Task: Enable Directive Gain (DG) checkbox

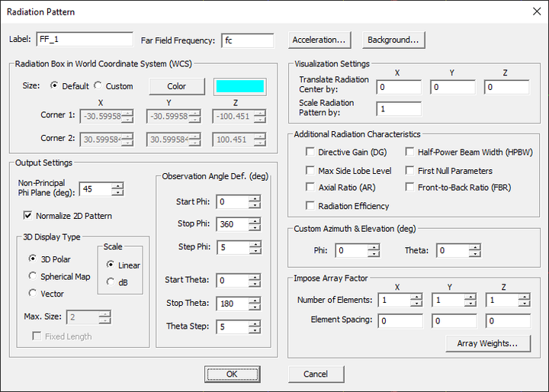Action: pos(310,153)
